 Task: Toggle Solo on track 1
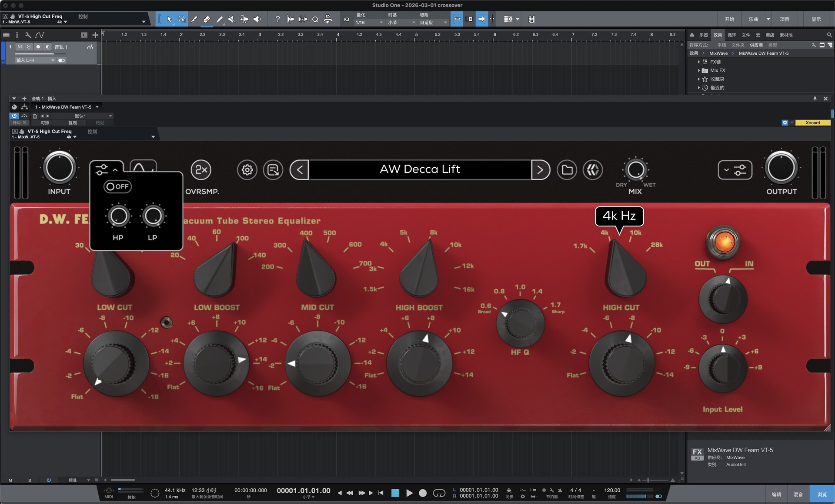pyautogui.click(x=29, y=47)
